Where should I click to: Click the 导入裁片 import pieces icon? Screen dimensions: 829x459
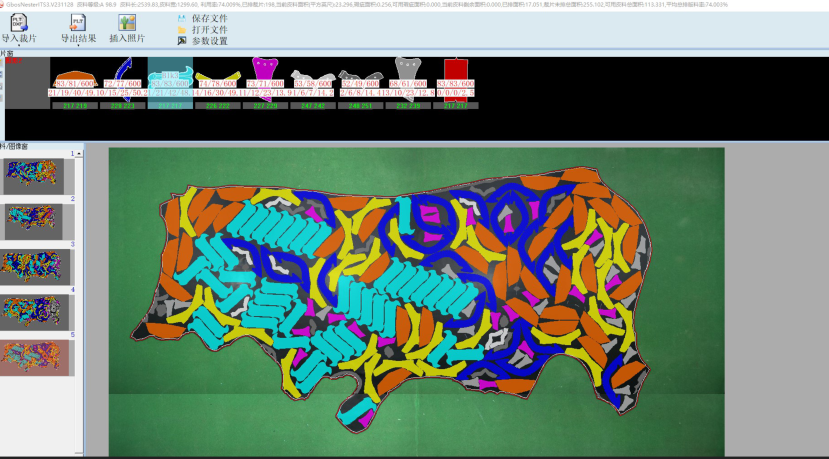[17, 22]
